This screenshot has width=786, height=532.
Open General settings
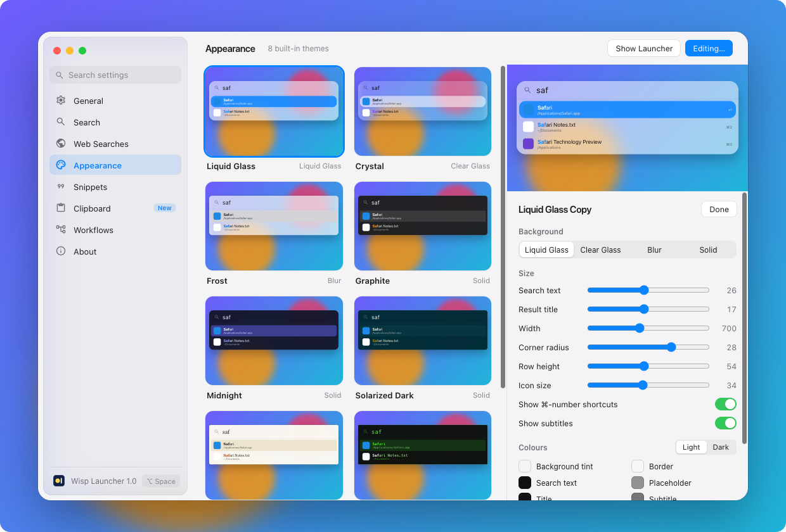click(115, 101)
